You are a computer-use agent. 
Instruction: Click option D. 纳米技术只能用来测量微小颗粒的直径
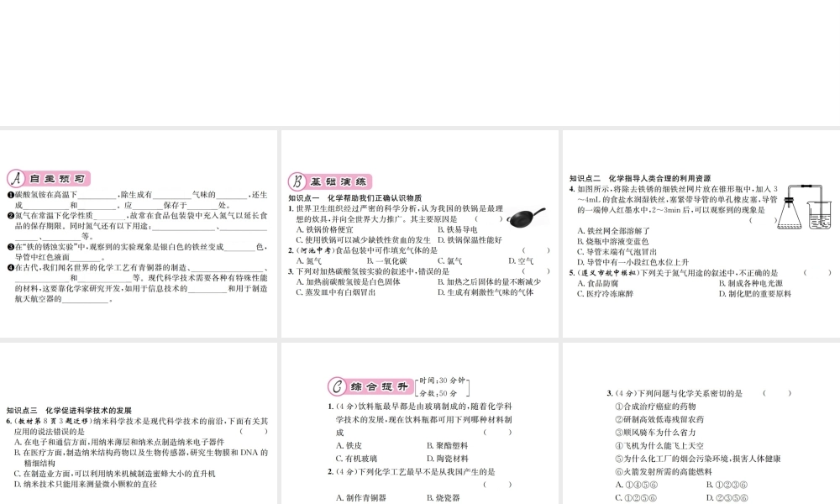pyautogui.click(x=85, y=484)
